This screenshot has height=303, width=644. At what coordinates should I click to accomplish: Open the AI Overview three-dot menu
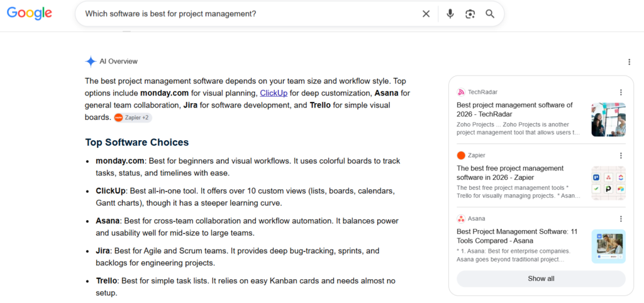(629, 62)
